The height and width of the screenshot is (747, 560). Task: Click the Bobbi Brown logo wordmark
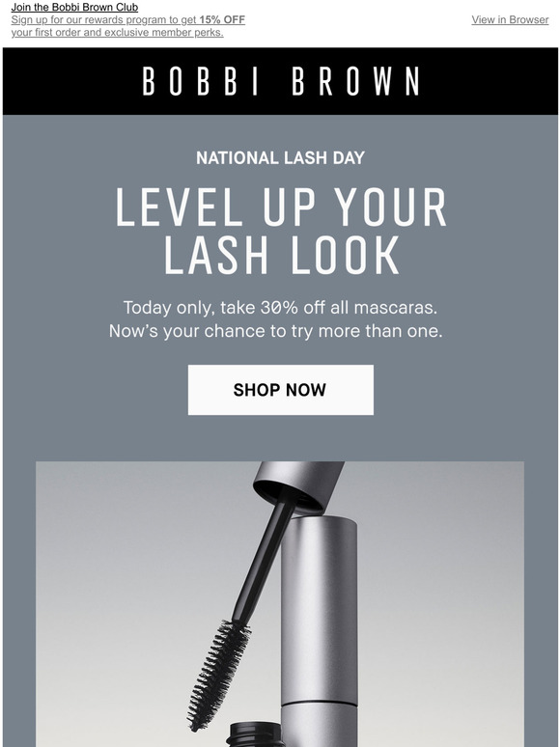point(281,81)
